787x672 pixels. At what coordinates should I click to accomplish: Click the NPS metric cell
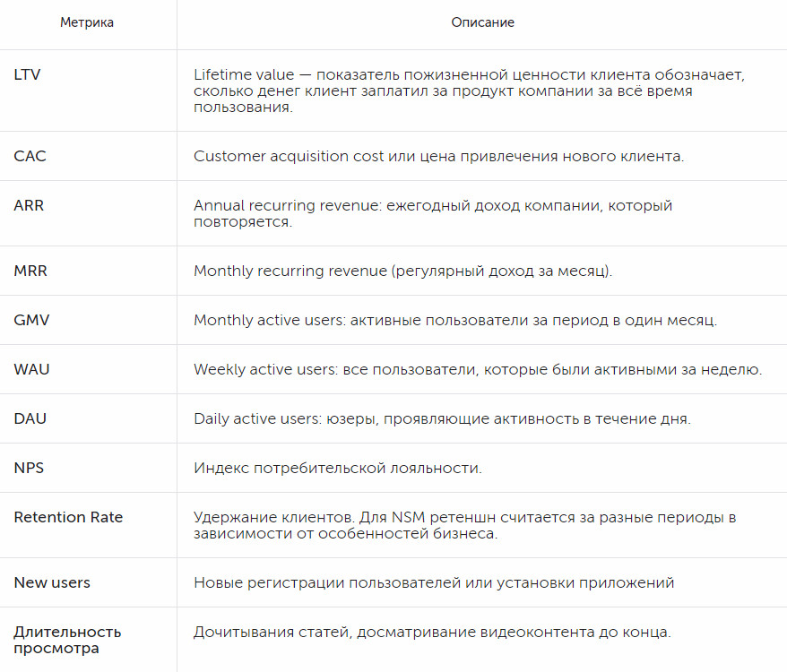(x=29, y=468)
